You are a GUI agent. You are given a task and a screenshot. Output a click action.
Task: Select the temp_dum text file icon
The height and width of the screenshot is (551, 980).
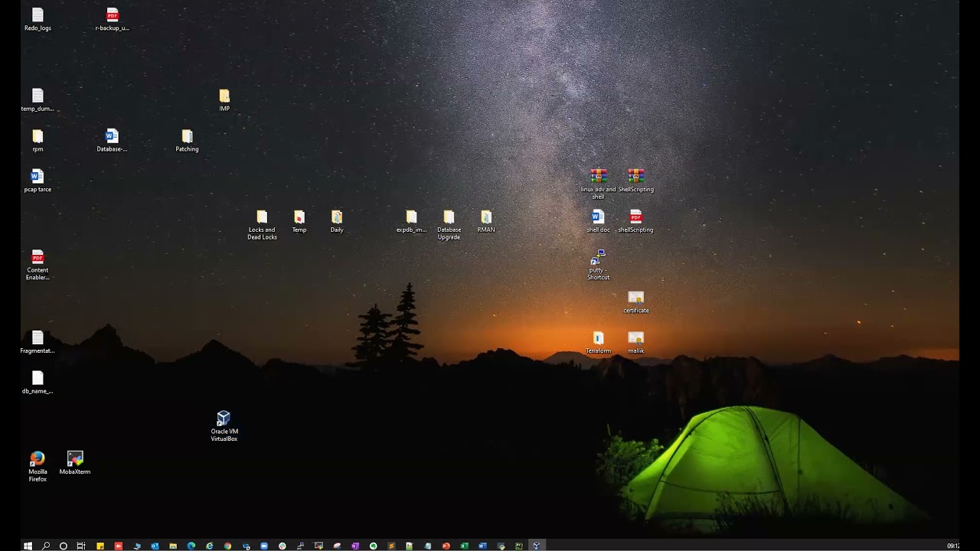coord(38,96)
